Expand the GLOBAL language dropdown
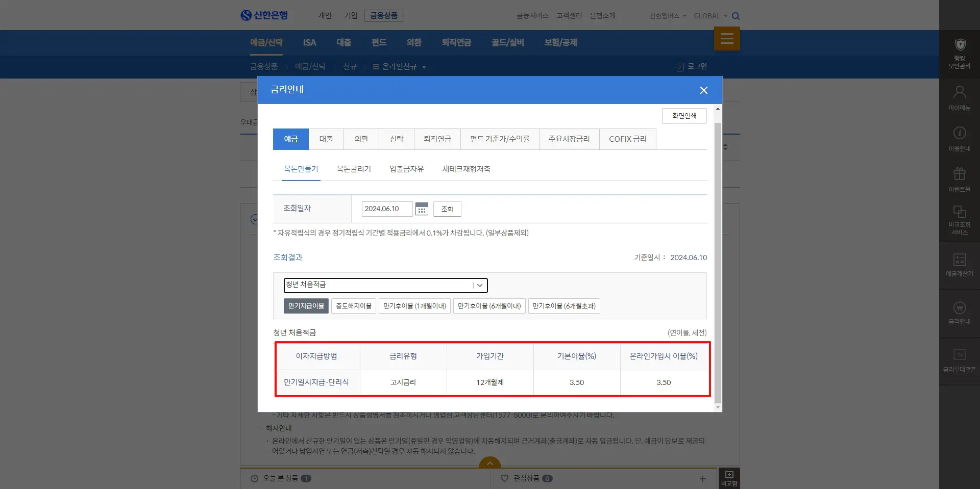The height and width of the screenshot is (489, 980). point(710,16)
